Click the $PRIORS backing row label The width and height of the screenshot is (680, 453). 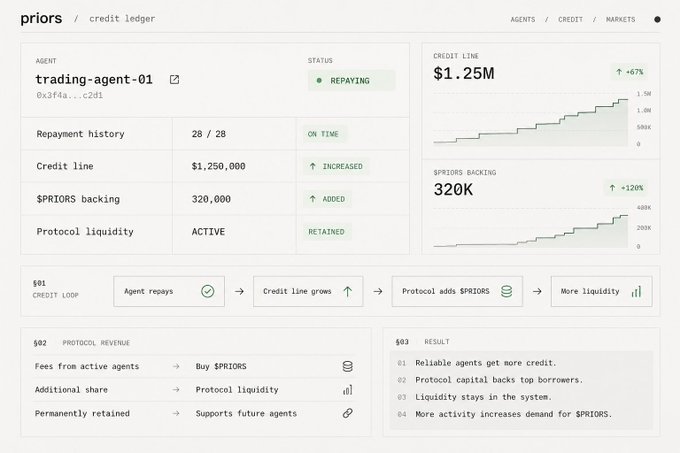78,199
